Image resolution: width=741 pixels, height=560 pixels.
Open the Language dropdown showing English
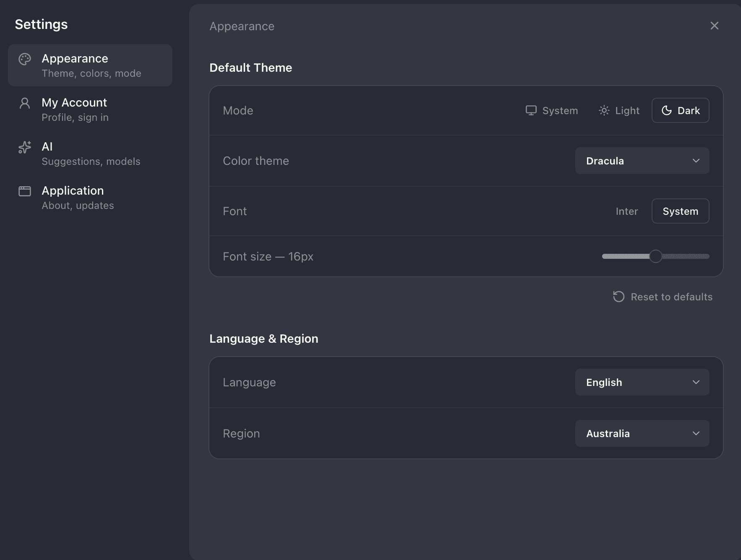point(642,382)
